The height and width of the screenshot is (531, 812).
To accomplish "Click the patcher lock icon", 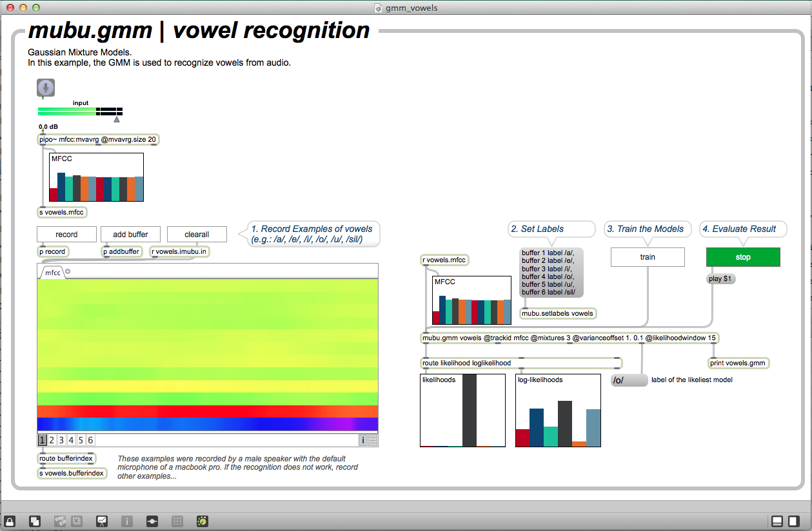I will point(10,521).
